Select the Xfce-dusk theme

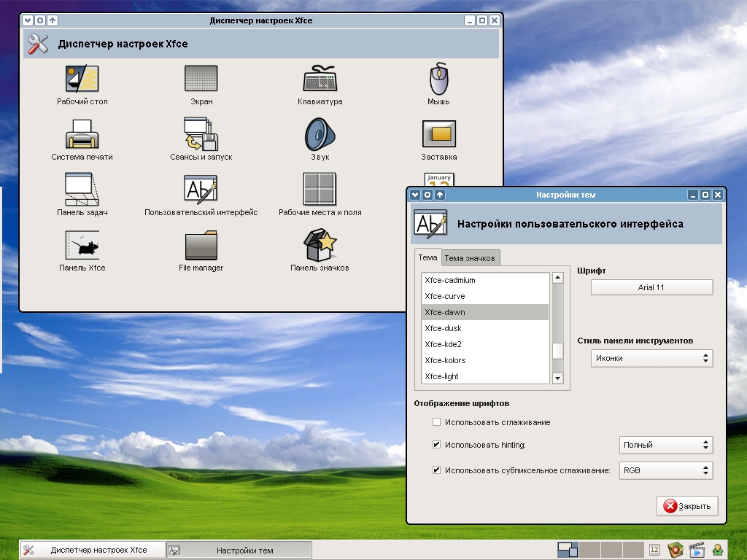point(485,328)
